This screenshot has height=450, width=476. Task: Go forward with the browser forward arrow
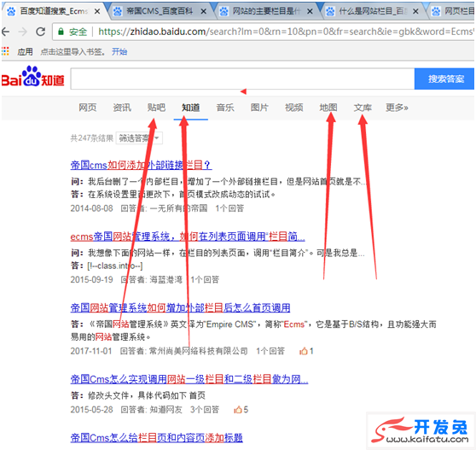[23, 32]
